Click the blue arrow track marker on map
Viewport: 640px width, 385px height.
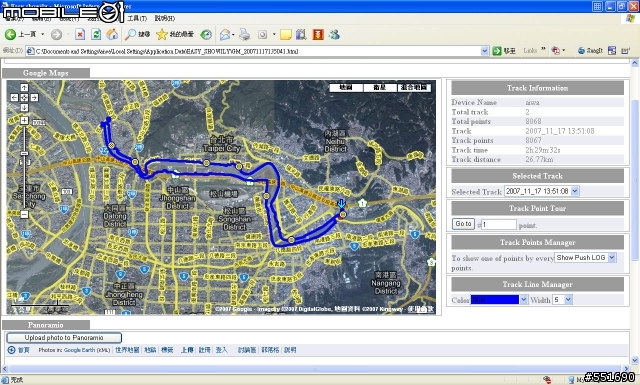pos(342,203)
